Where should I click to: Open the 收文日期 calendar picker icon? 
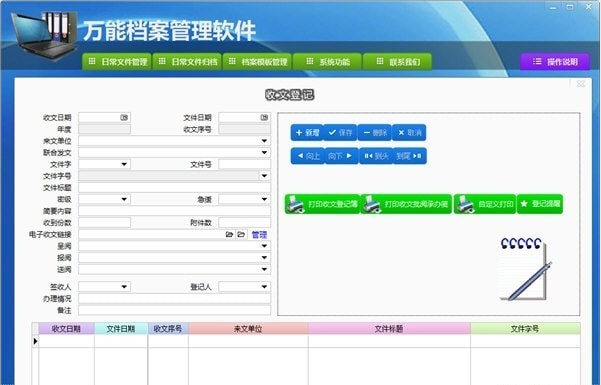(x=124, y=117)
